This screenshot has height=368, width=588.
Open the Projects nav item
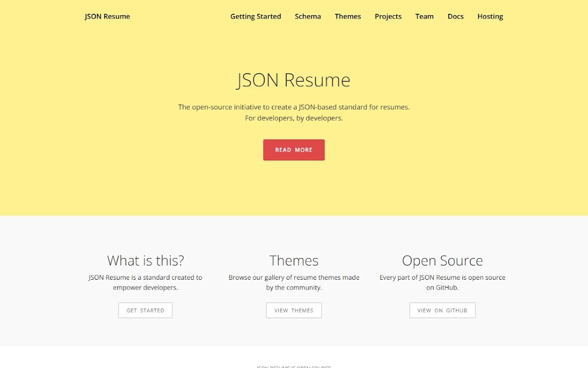[x=388, y=16]
